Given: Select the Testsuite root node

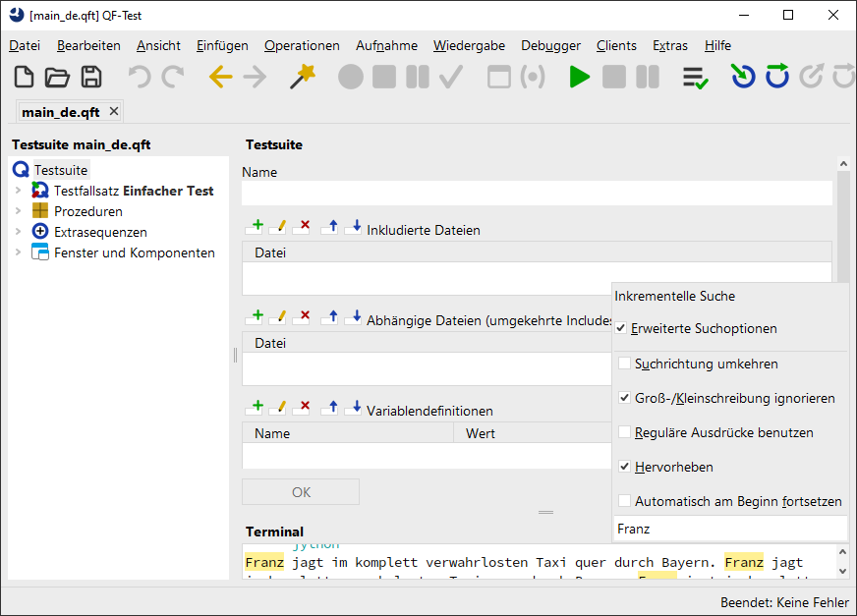Looking at the screenshot, I should point(61,170).
